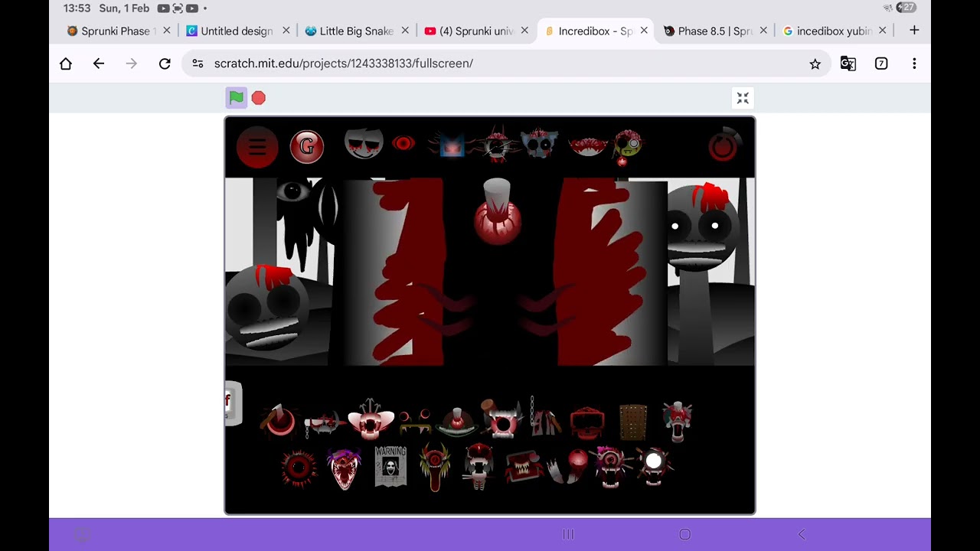Pick the spiky dark red eye icon
The width and height of the screenshot is (980, 551).
coord(299,468)
